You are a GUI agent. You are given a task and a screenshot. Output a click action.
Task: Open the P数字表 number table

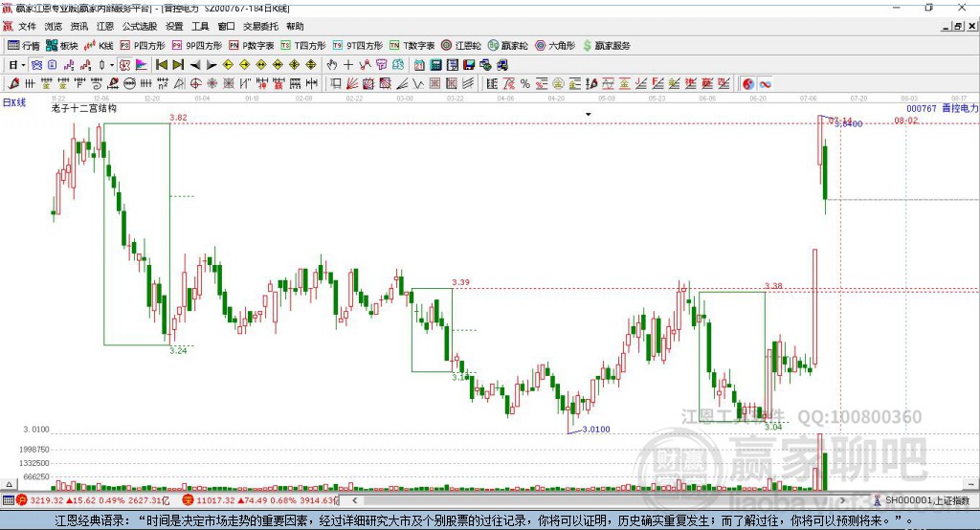tap(252, 46)
